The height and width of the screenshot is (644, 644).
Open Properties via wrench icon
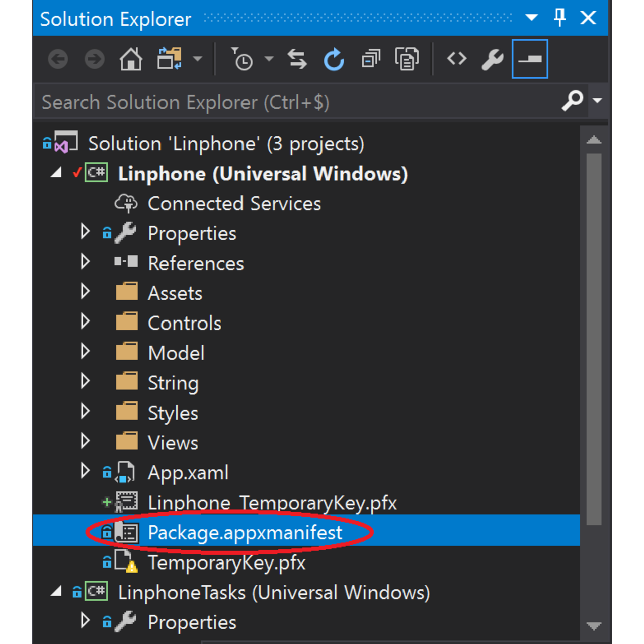[492, 59]
